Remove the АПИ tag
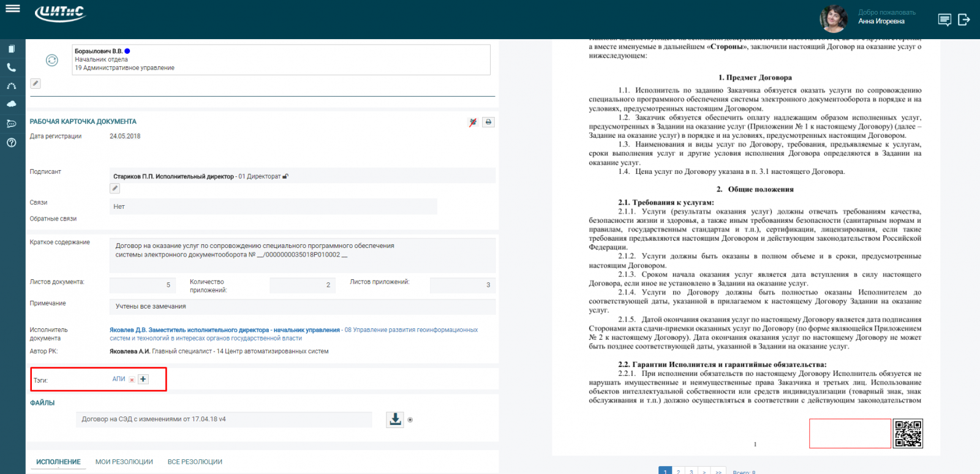 (132, 380)
